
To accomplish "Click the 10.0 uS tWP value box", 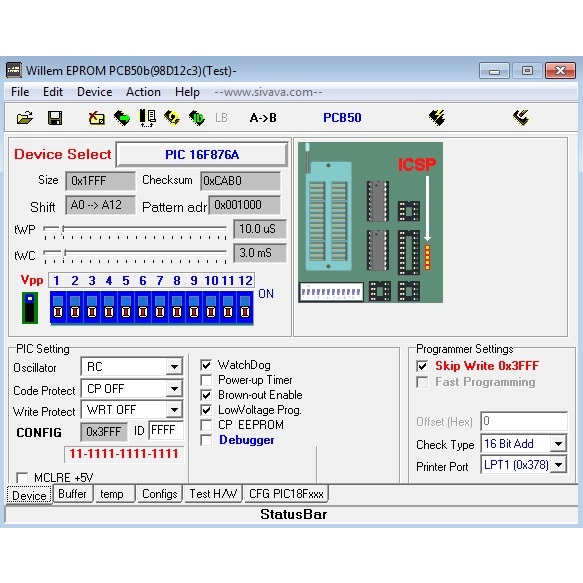I will tap(260, 229).
